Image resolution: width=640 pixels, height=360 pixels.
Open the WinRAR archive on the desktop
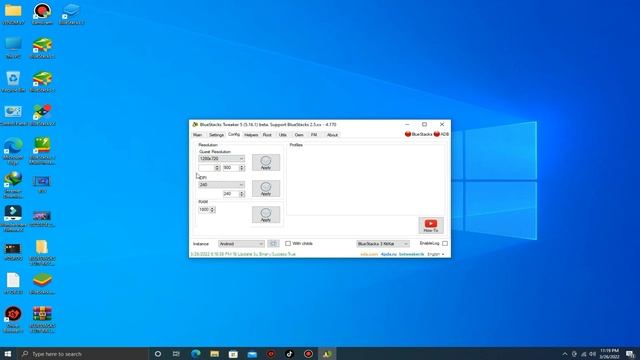pos(42,320)
